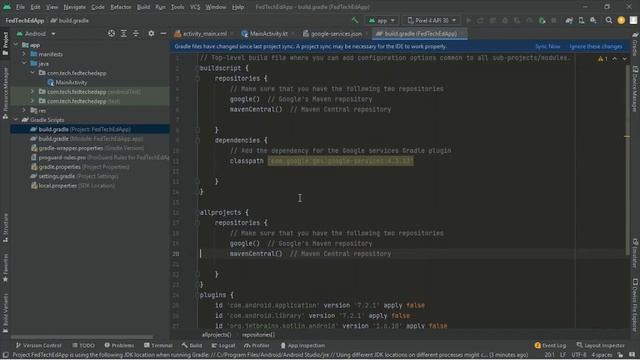Viewport: 640px width, 360px height.
Task: Open the Terminal tool window
Action: (x=158, y=345)
